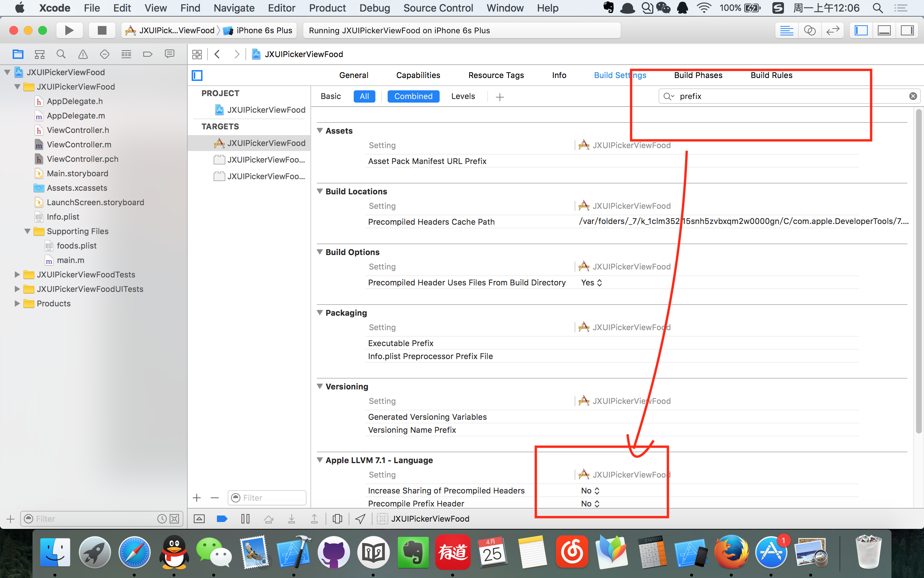The image size is (924, 578).
Task: Open the Breakpoint navigator icon
Action: pyautogui.click(x=148, y=54)
